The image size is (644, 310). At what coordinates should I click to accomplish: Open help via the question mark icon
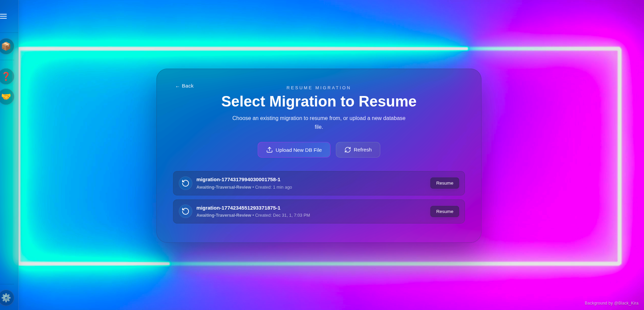point(6,76)
